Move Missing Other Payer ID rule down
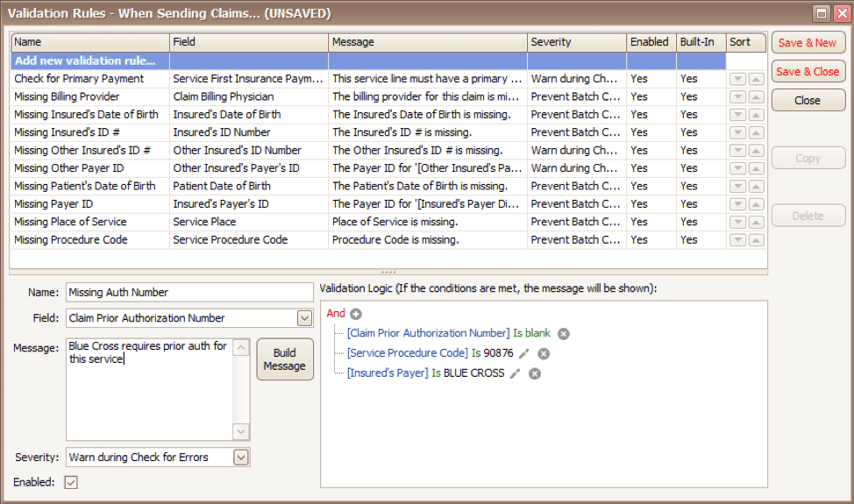 [x=737, y=168]
